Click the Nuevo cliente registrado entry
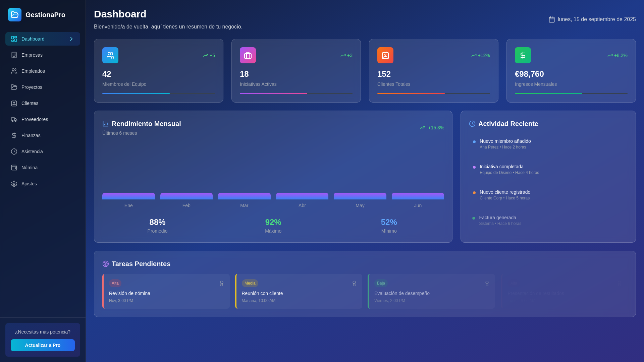644x362 pixels. pos(548,195)
